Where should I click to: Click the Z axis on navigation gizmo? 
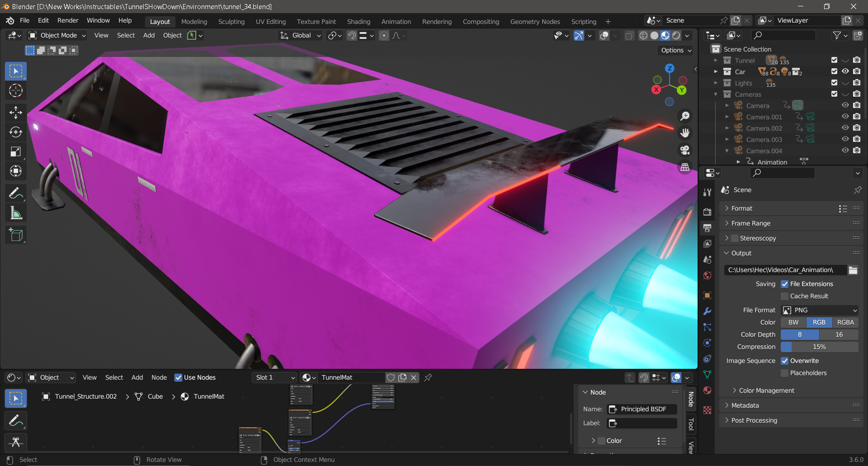[670, 68]
